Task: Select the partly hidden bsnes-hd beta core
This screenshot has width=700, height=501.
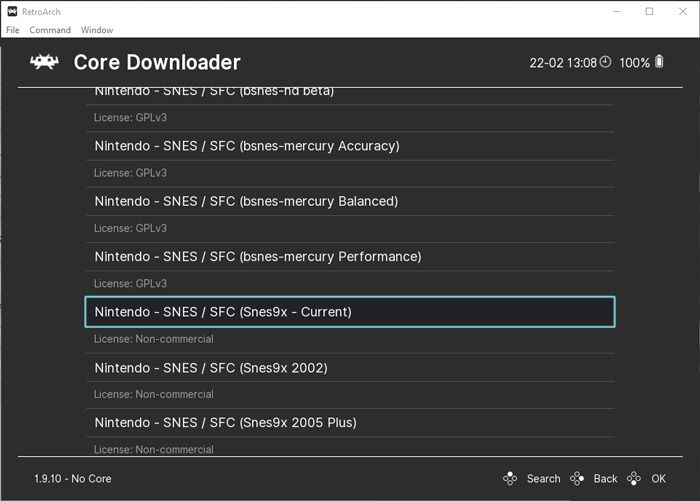Action: (350, 94)
